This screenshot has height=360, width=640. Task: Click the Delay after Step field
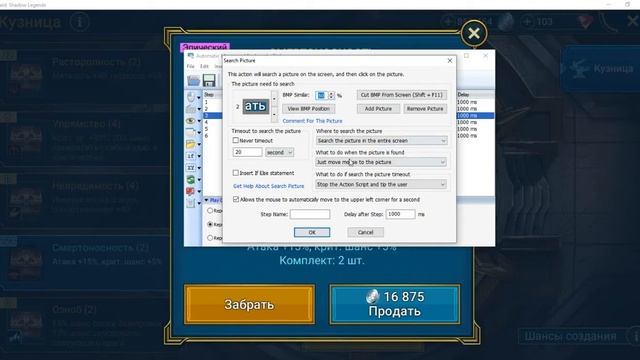pyautogui.click(x=400, y=214)
